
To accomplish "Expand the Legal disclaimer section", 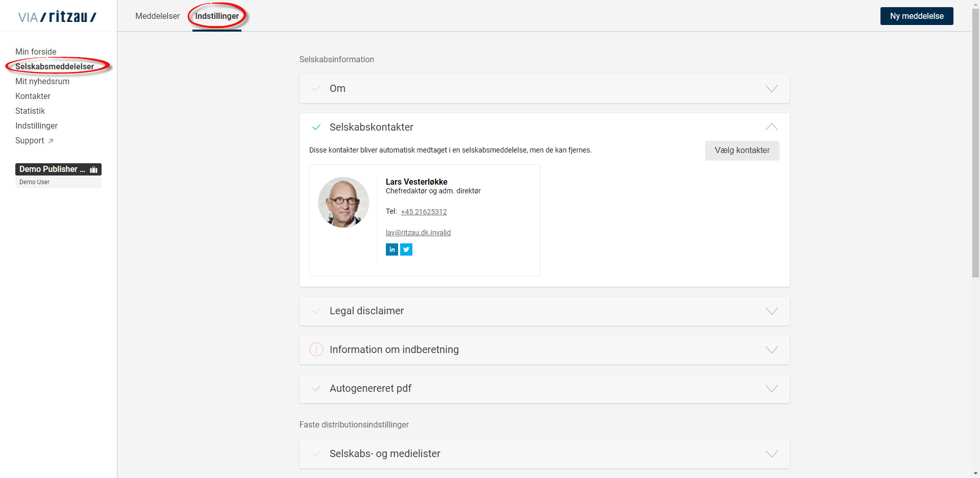I will pyautogui.click(x=771, y=311).
